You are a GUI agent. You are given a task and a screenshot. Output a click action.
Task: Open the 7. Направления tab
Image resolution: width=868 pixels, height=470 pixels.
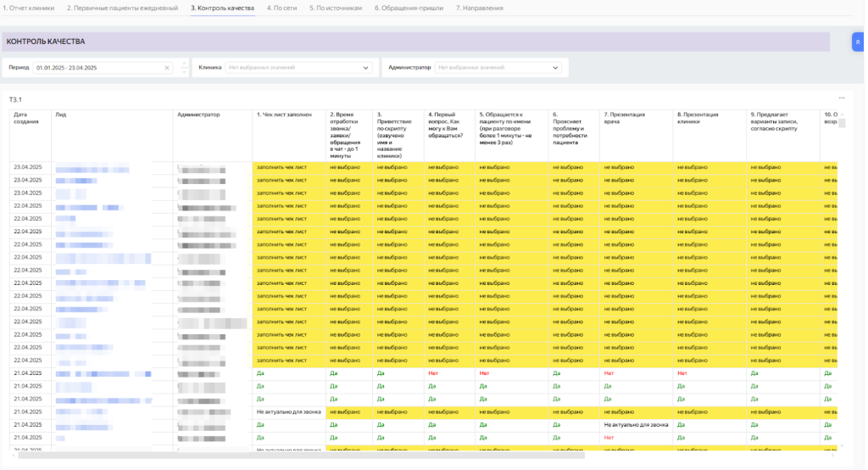pyautogui.click(x=479, y=8)
